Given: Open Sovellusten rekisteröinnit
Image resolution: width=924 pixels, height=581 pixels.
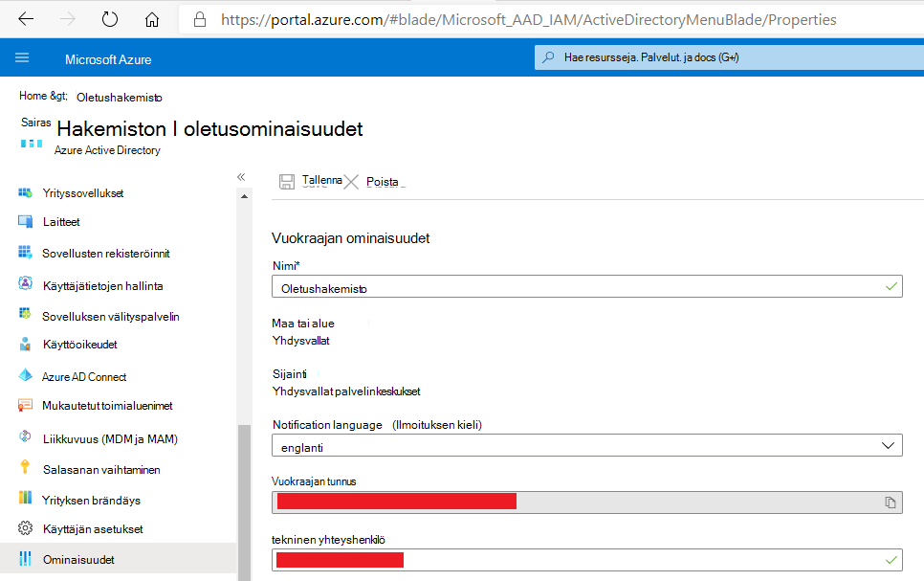Looking at the screenshot, I should click(106, 254).
